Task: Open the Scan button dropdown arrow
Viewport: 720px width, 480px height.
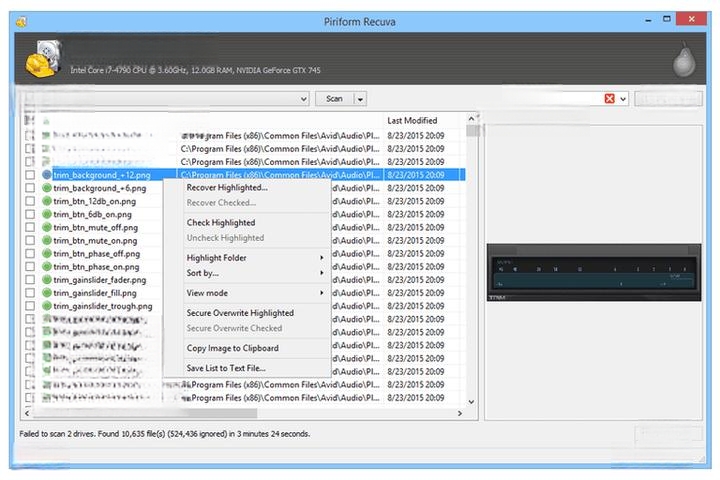Action: pos(360,99)
